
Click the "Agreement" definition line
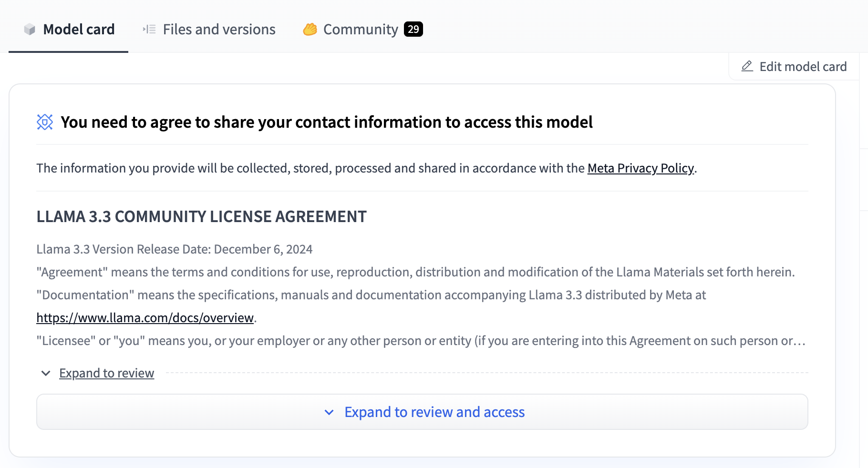(416, 272)
